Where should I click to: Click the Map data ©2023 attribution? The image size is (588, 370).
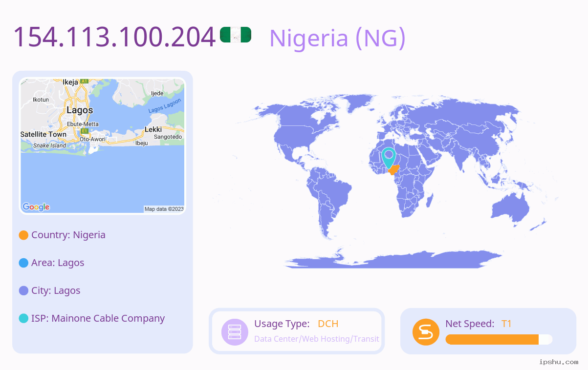164,209
